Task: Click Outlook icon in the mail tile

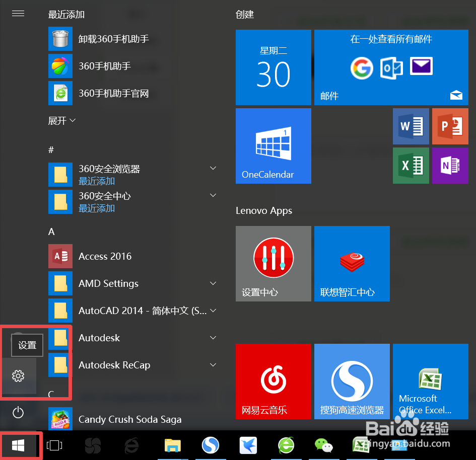Action: pyautogui.click(x=391, y=68)
